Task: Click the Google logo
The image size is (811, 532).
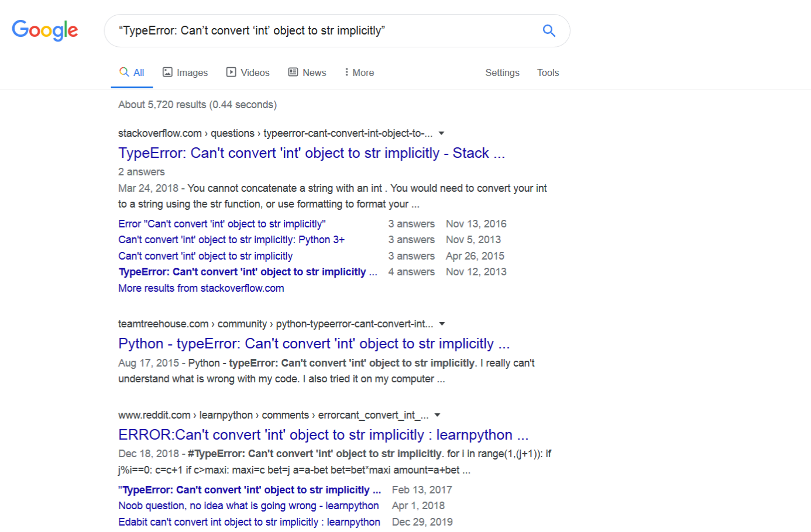Action: pos(45,30)
